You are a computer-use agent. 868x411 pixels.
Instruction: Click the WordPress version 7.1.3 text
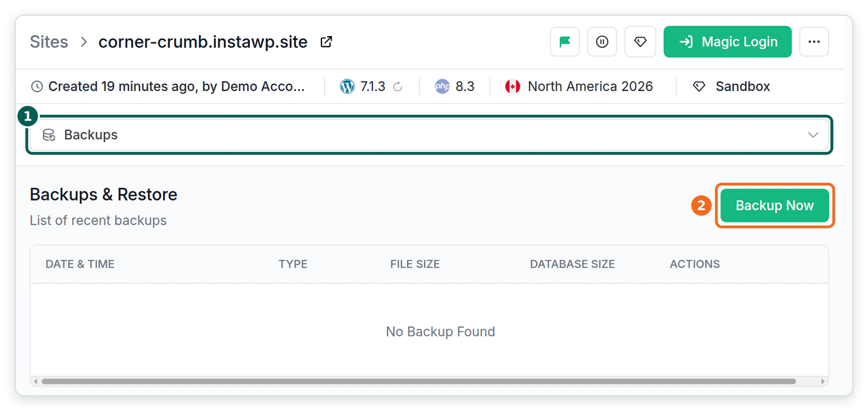(x=373, y=86)
